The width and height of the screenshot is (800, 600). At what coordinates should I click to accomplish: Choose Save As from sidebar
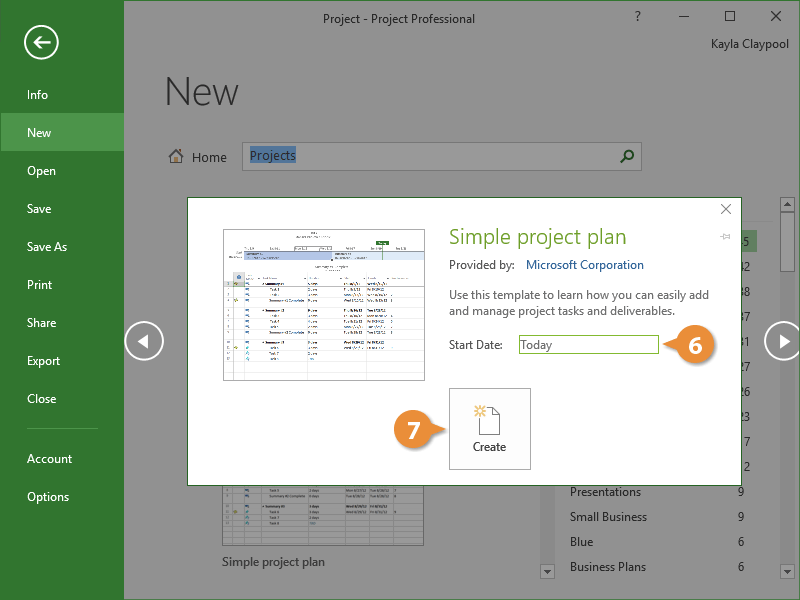tap(47, 247)
